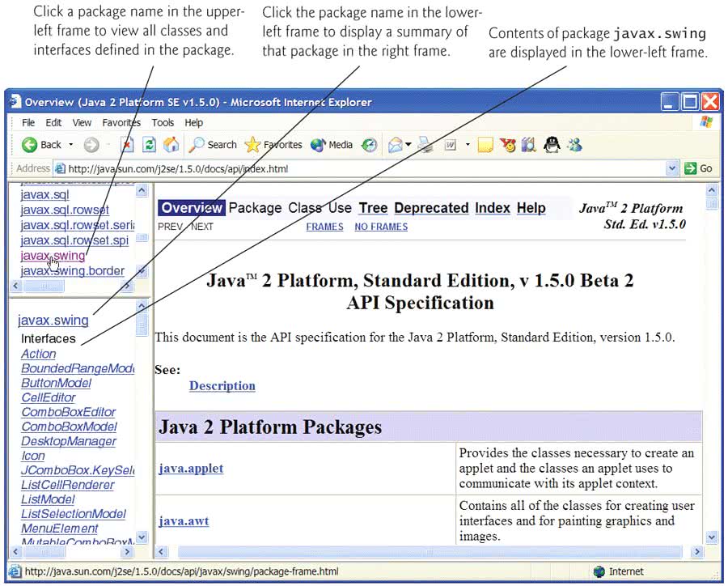
Task: Print the page with the printer icon
Action: coord(425,145)
